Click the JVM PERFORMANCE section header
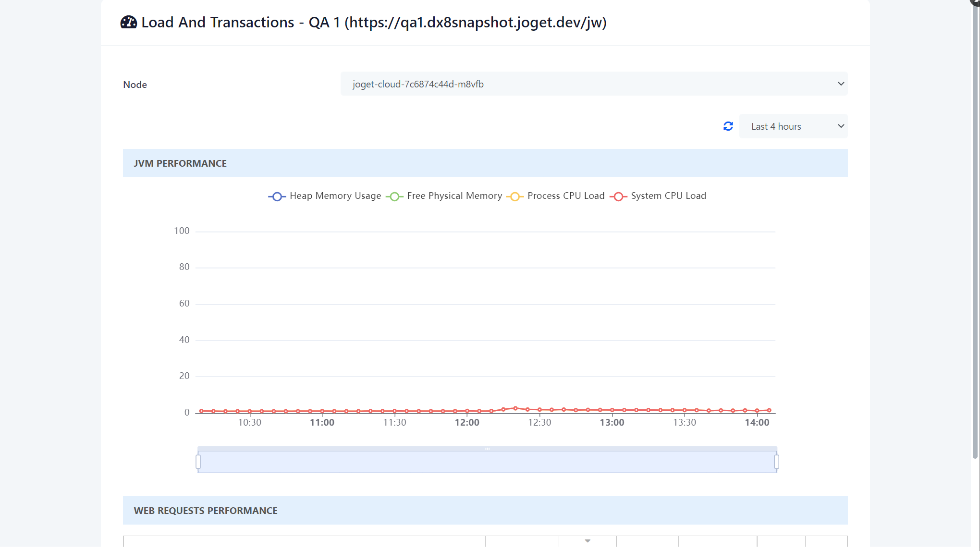Viewport: 980px width, 551px height. pyautogui.click(x=180, y=163)
